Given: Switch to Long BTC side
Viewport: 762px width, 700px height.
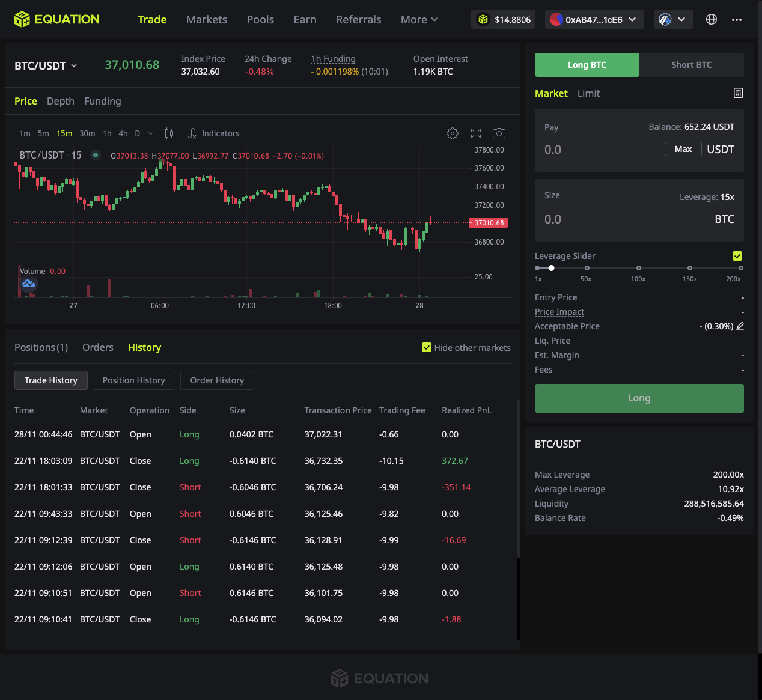Looking at the screenshot, I should coord(587,65).
